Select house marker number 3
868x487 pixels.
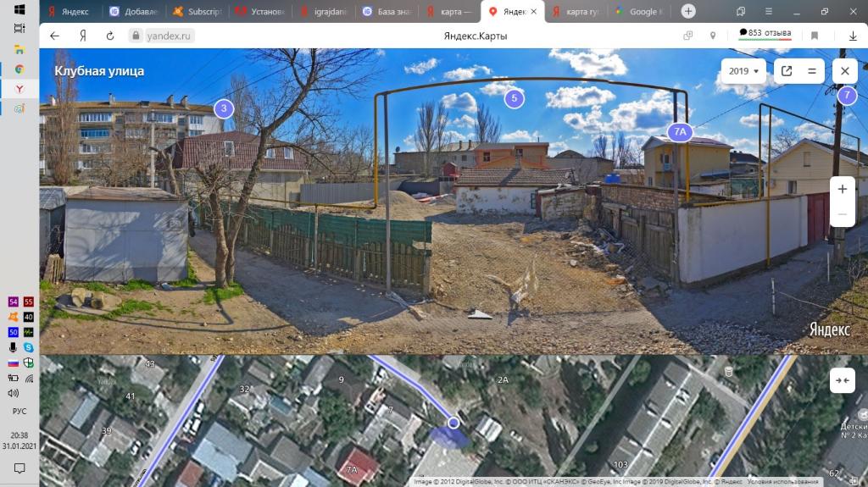click(x=223, y=108)
